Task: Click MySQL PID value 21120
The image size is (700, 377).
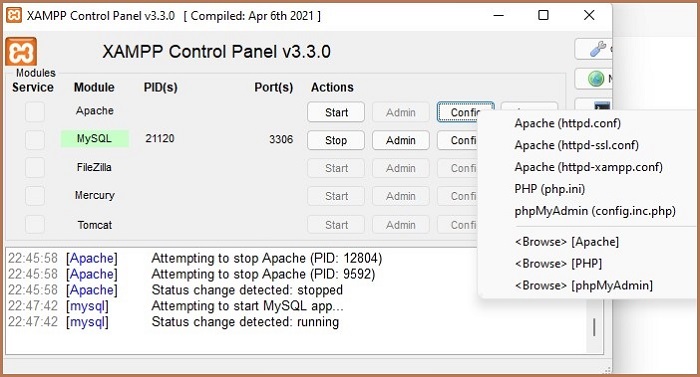Action: click(x=160, y=138)
